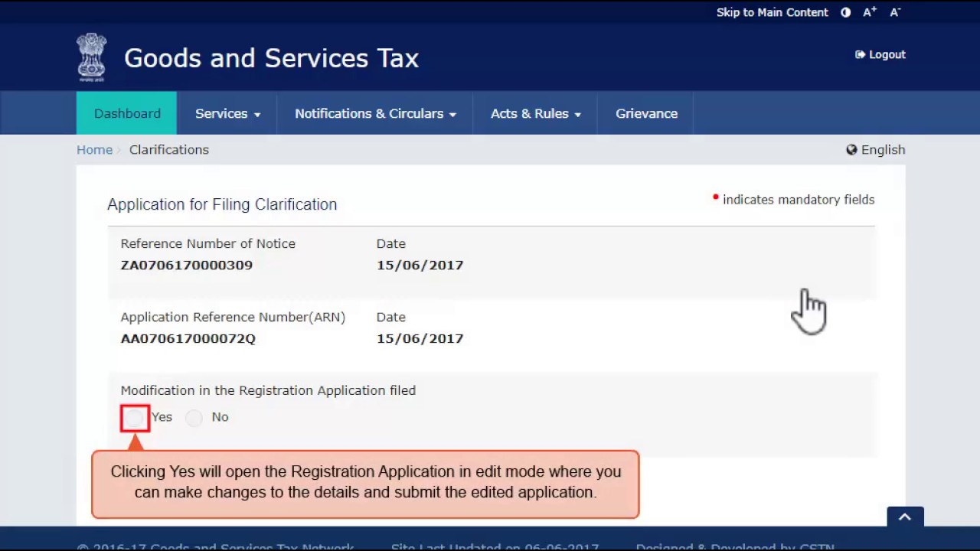
Task: Expand the Acts & Rules dropdown
Action: 535,113
